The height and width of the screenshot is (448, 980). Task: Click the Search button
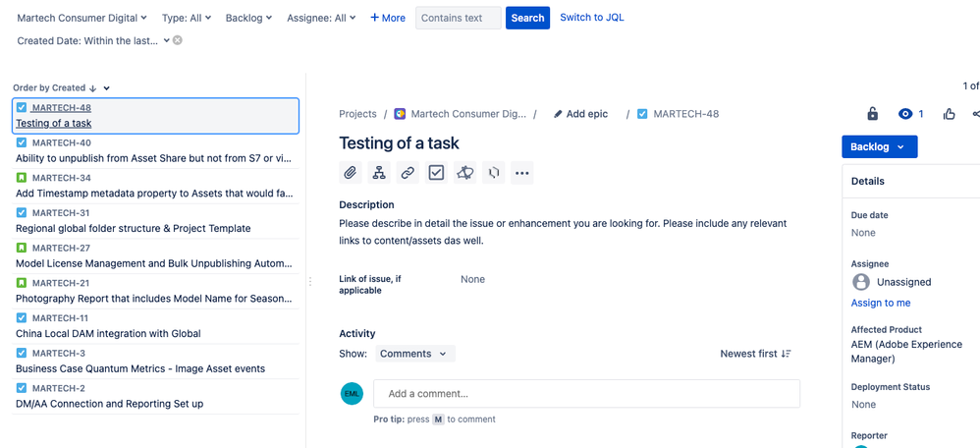tap(527, 18)
